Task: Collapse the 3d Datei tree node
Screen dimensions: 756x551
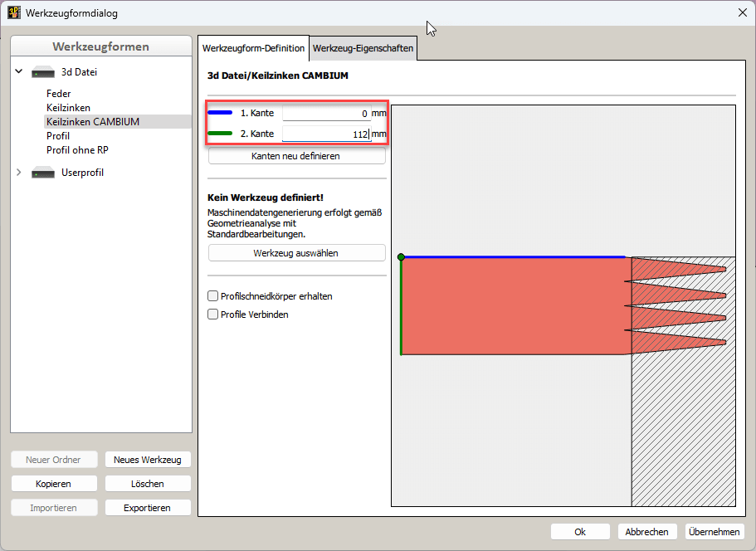Action: 19,72
